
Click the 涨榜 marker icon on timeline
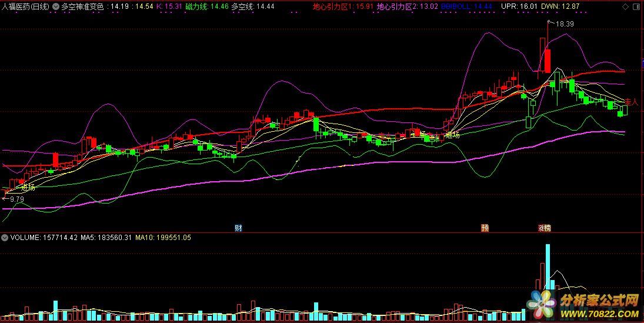[545, 228]
